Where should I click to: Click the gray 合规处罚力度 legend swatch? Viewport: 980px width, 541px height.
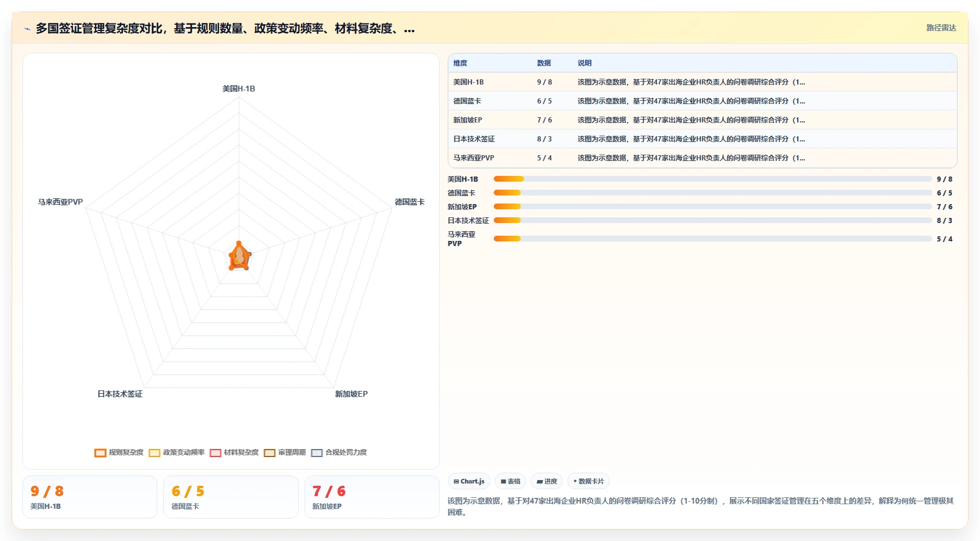(317, 453)
